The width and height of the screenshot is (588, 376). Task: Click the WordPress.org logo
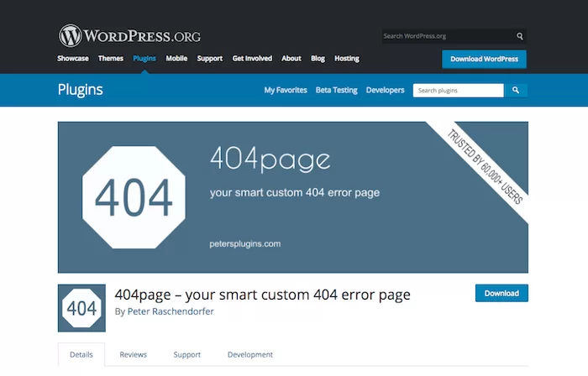tap(129, 36)
